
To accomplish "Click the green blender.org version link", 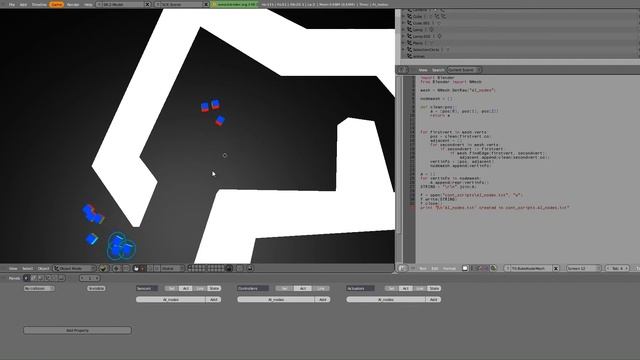I will tap(235, 4).
